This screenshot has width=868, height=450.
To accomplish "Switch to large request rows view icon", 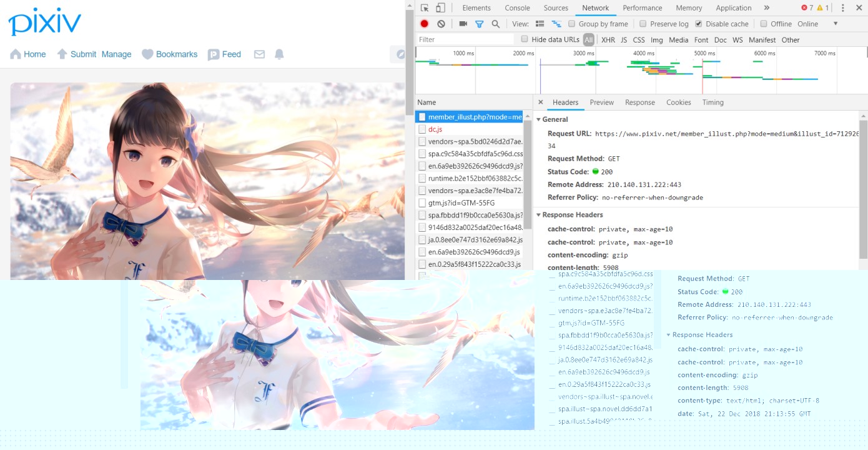I will 540,24.
